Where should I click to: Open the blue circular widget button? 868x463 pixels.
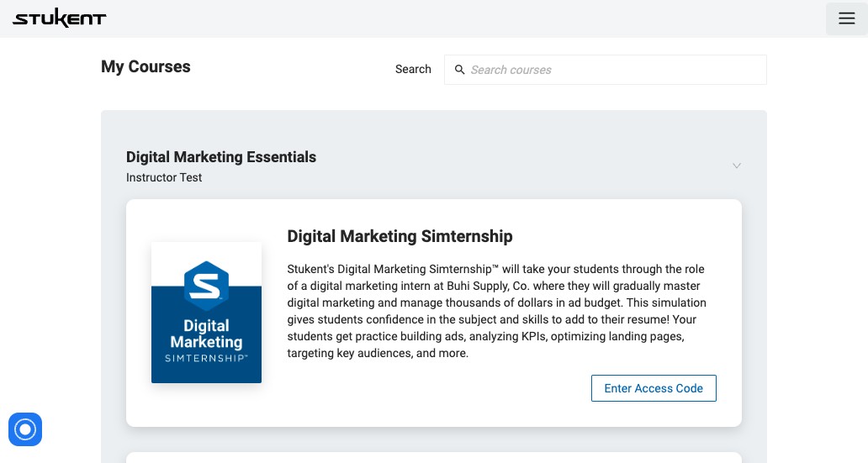pos(25,429)
